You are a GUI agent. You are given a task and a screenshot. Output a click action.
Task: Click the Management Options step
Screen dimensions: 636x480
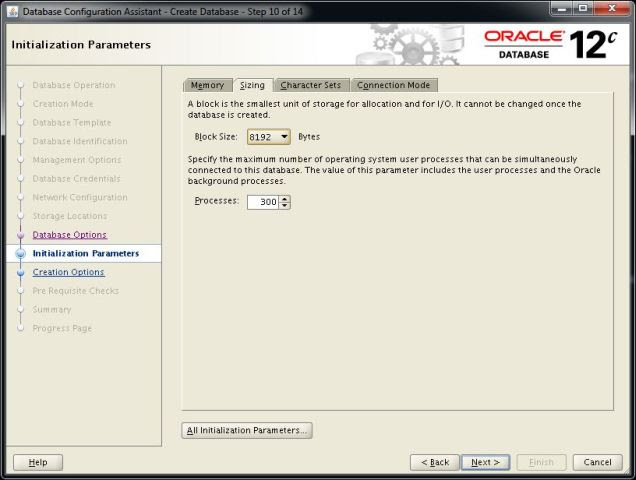click(x=77, y=160)
